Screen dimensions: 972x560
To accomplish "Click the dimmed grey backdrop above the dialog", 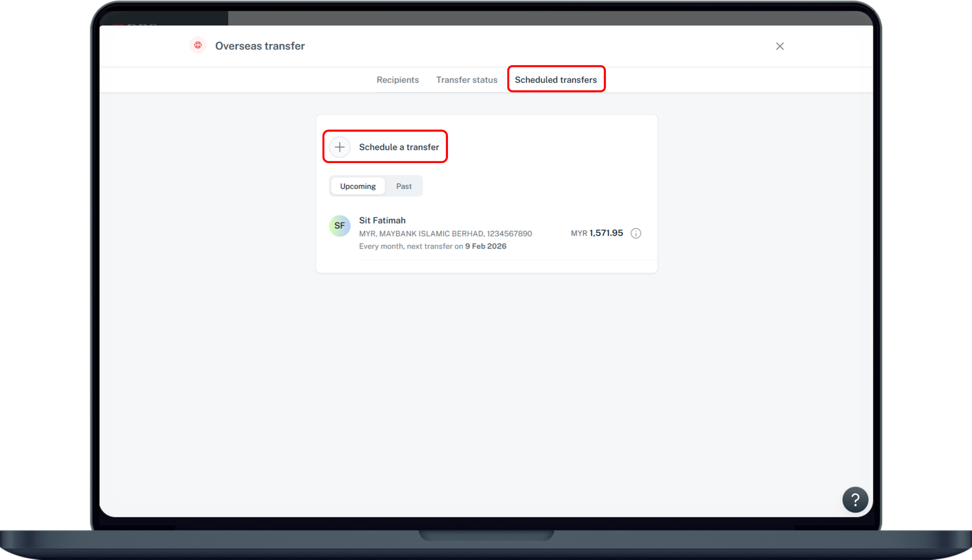I will (538, 18).
